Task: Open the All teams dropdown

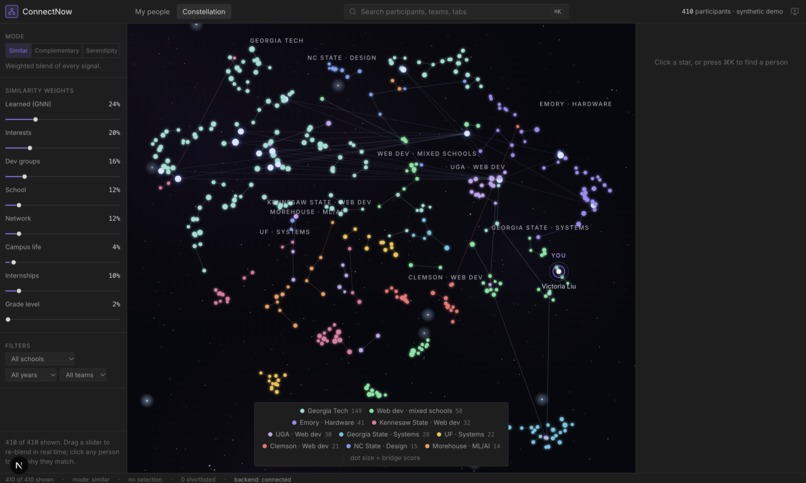Action: [x=84, y=375]
